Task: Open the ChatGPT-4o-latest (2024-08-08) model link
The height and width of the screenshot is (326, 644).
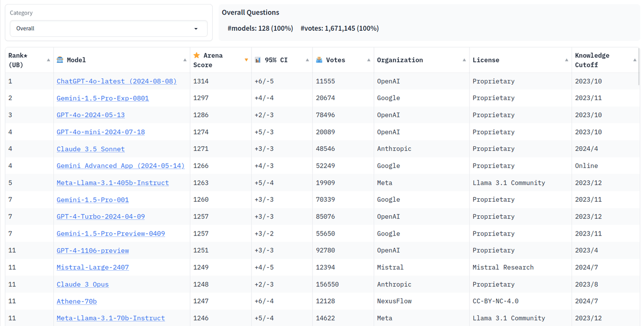Action: [116, 81]
